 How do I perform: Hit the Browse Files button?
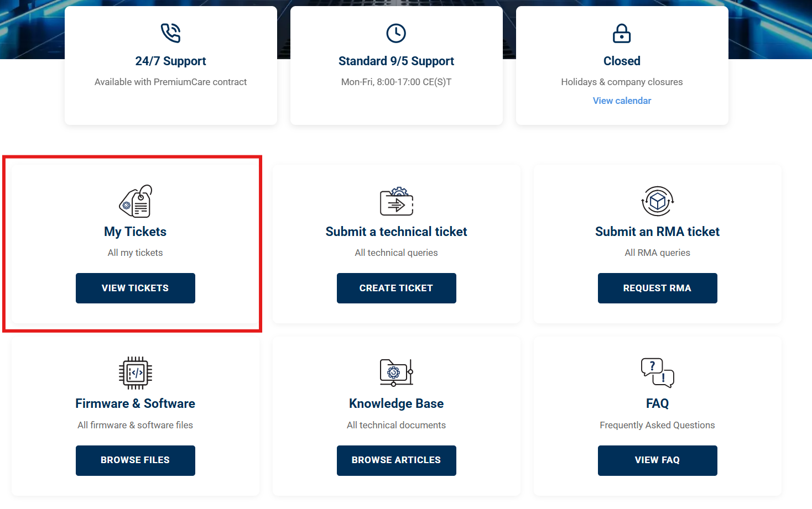[136, 460]
